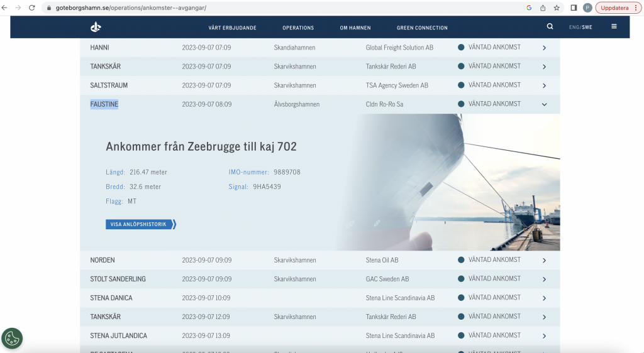Click the highlighted FAUSTINE name
The height and width of the screenshot is (353, 644).
click(104, 104)
